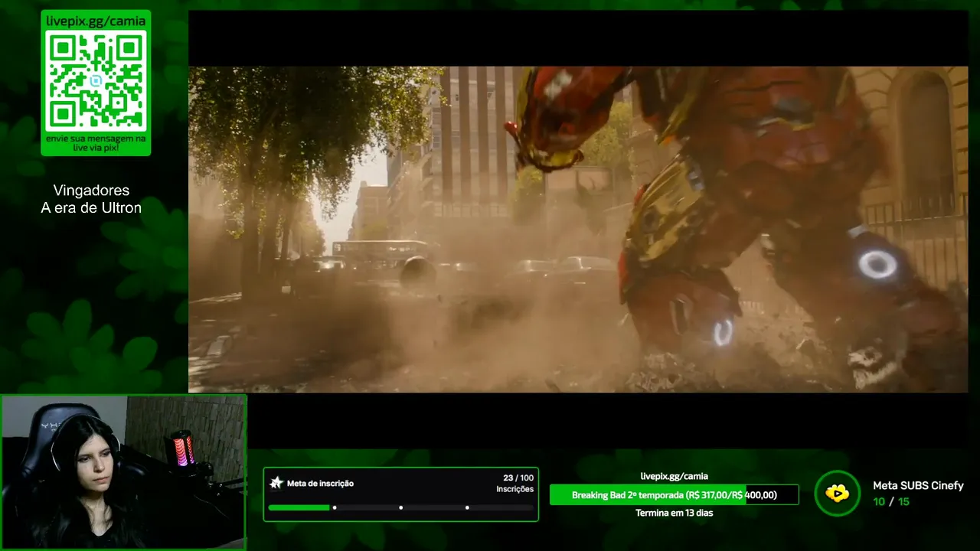This screenshot has width=980, height=551.
Task: Click the 'Meta de inscrição' label
Action: (x=320, y=484)
